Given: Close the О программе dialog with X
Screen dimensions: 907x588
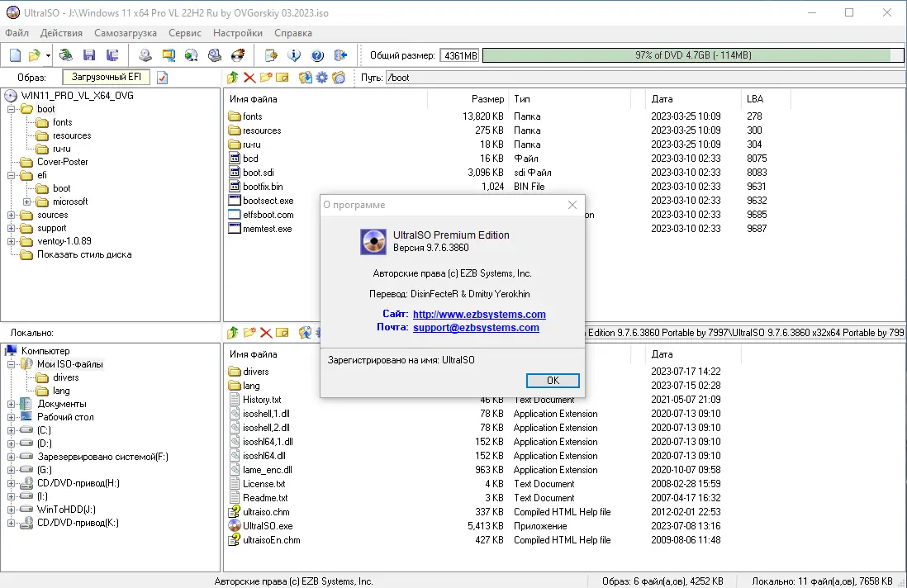Looking at the screenshot, I should click(572, 205).
